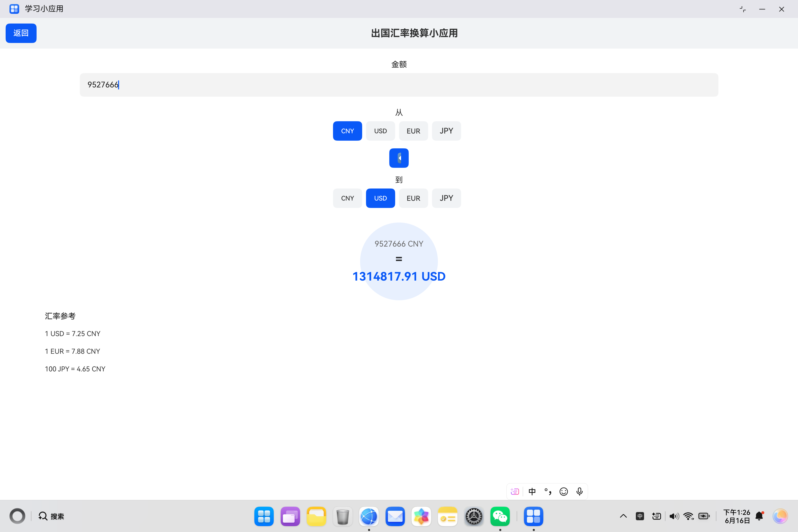The width and height of the screenshot is (798, 532).
Task: Click the 100 JPY = 4.65 CNY rate line
Action: click(x=75, y=369)
